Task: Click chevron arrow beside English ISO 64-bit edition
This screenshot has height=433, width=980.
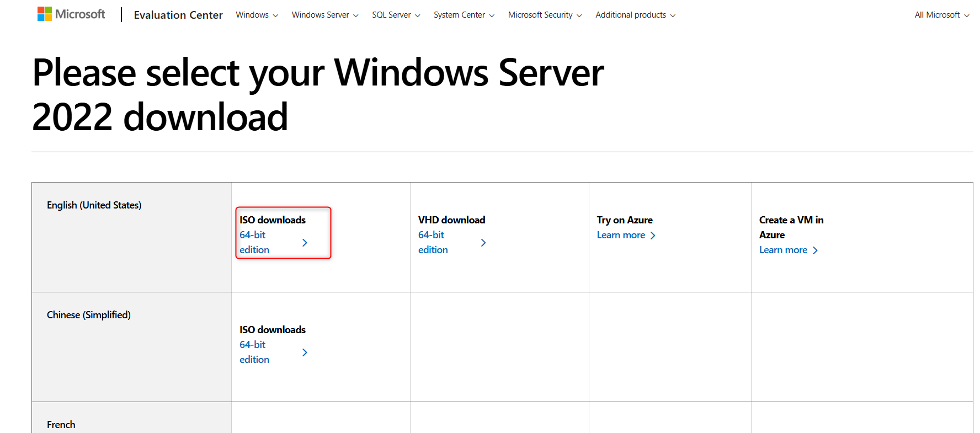Action: (x=305, y=243)
